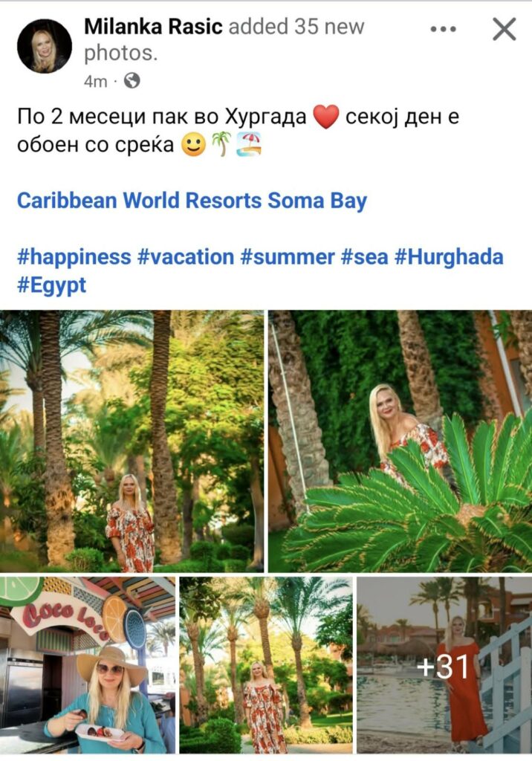Image resolution: width=532 pixels, height=761 pixels.
Task: Open Caribbean World Resorts Soma Bay link
Action: [192, 201]
